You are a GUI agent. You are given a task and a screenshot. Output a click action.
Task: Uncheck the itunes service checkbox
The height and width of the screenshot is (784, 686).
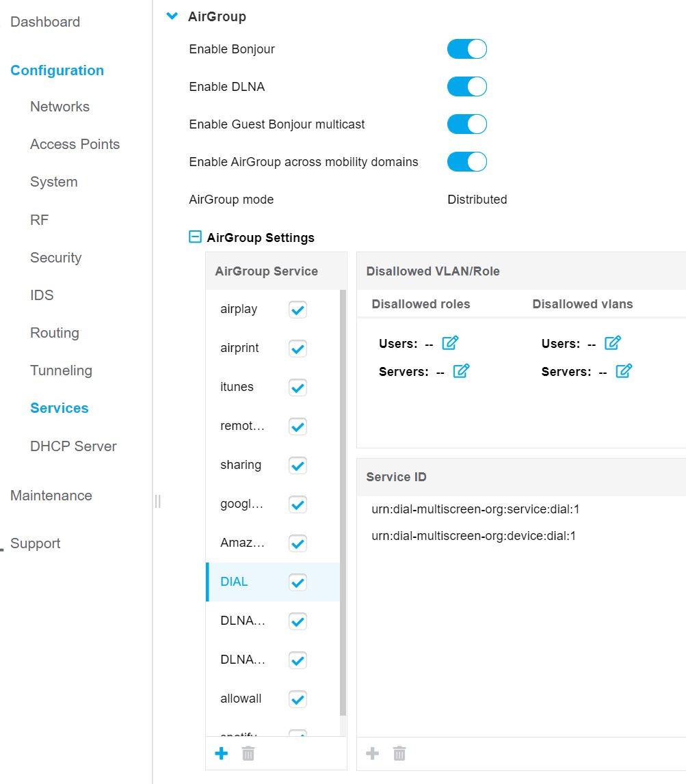(x=298, y=388)
